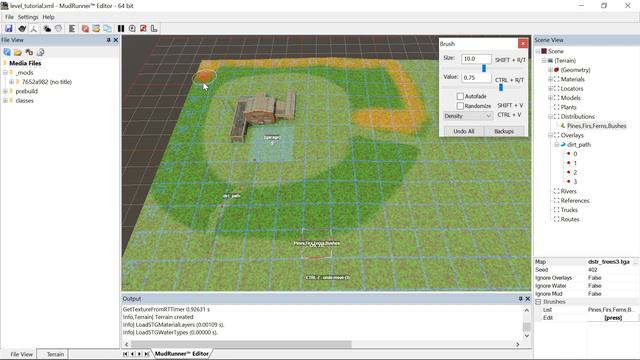Expand the prebuild folder
The image size is (640, 360).
click(5, 91)
